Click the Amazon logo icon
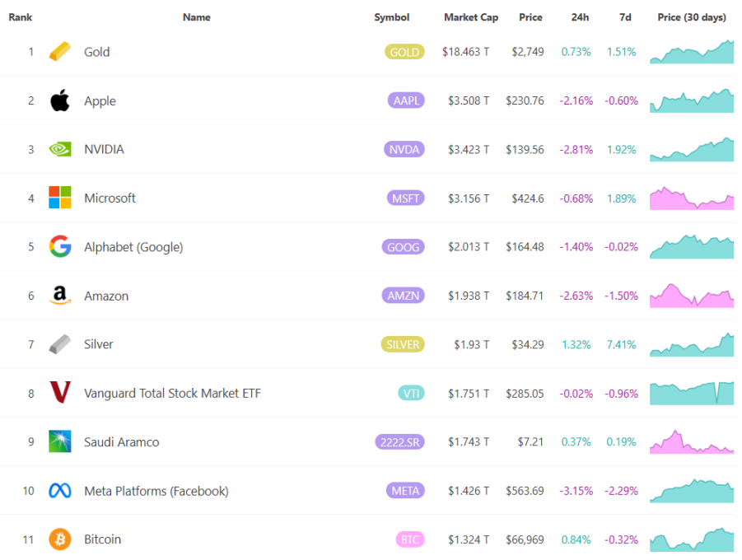 point(60,296)
